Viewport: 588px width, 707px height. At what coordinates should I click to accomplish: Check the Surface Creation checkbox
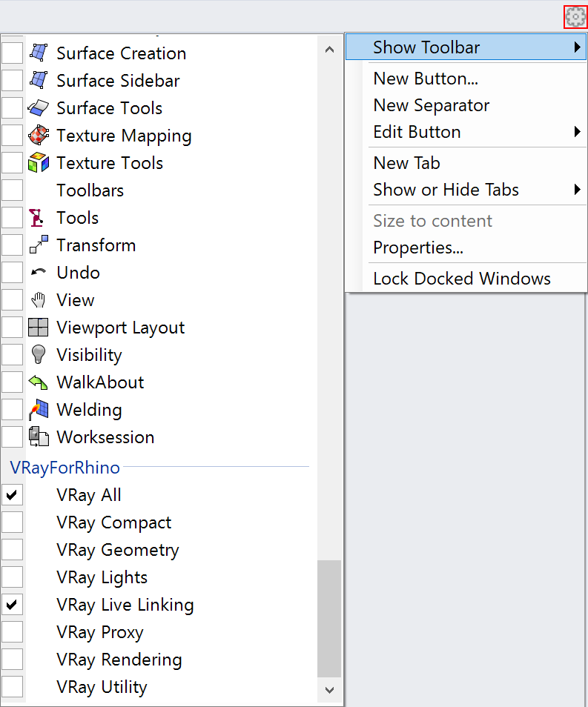(x=12, y=53)
